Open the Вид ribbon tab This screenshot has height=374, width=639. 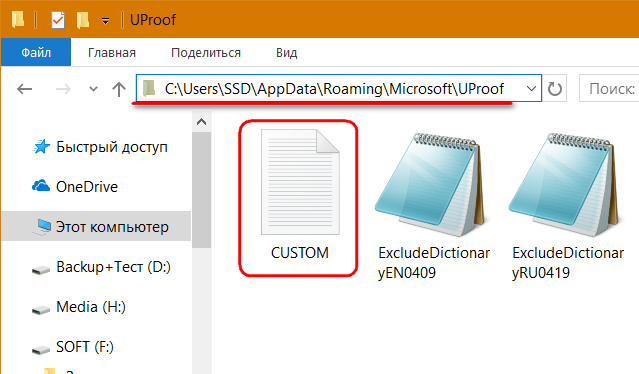[x=286, y=53]
